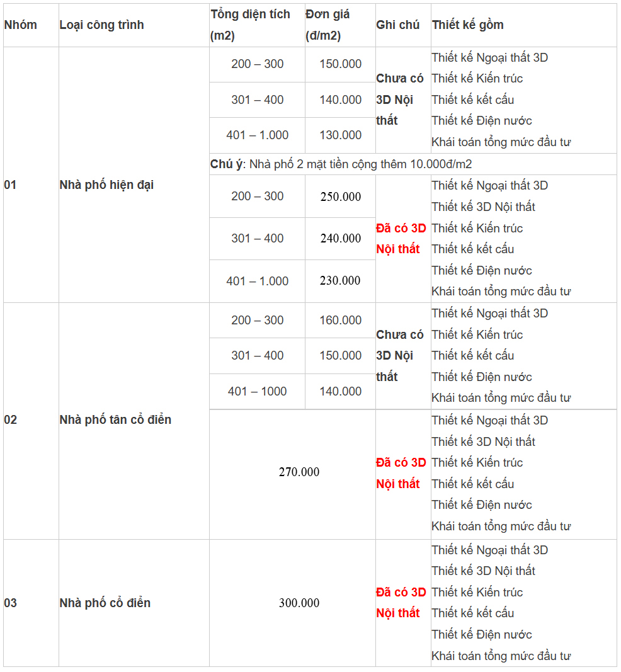
Task: Select the "Loại công trình" header cell
Action: (101, 25)
